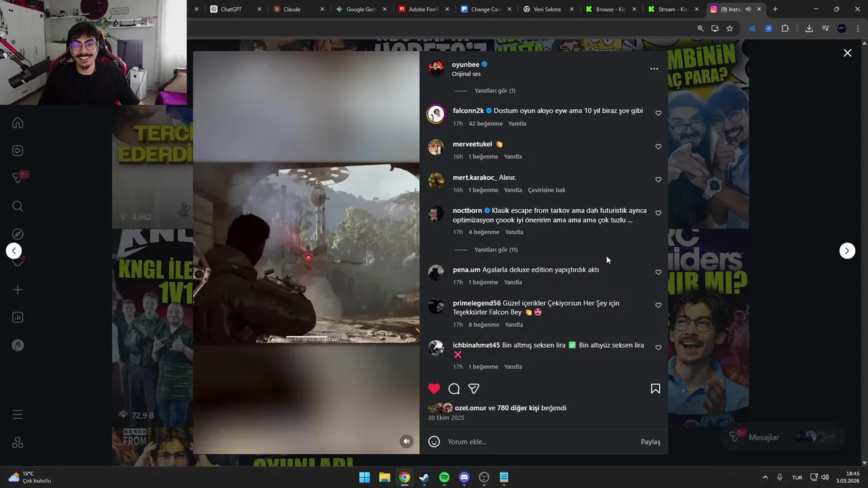Bookmark page with Chrome star icon
Screen dimensions: 868x488
pyautogui.click(x=730, y=28)
